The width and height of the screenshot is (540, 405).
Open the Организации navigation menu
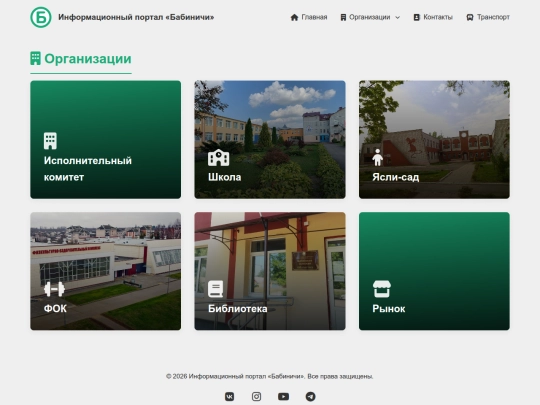370,17
